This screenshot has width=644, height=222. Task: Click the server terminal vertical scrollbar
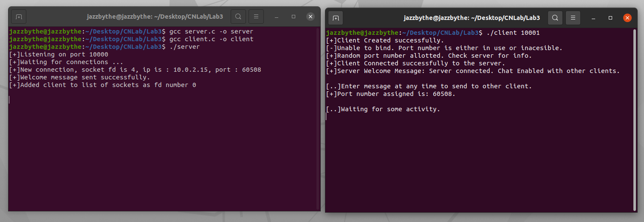pyautogui.click(x=318, y=118)
